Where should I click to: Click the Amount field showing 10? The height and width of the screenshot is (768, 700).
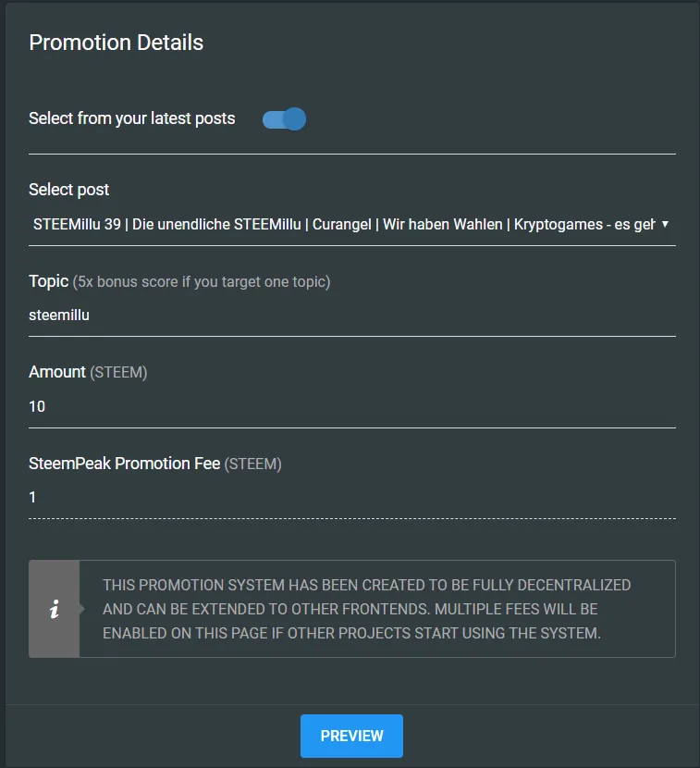[x=352, y=406]
